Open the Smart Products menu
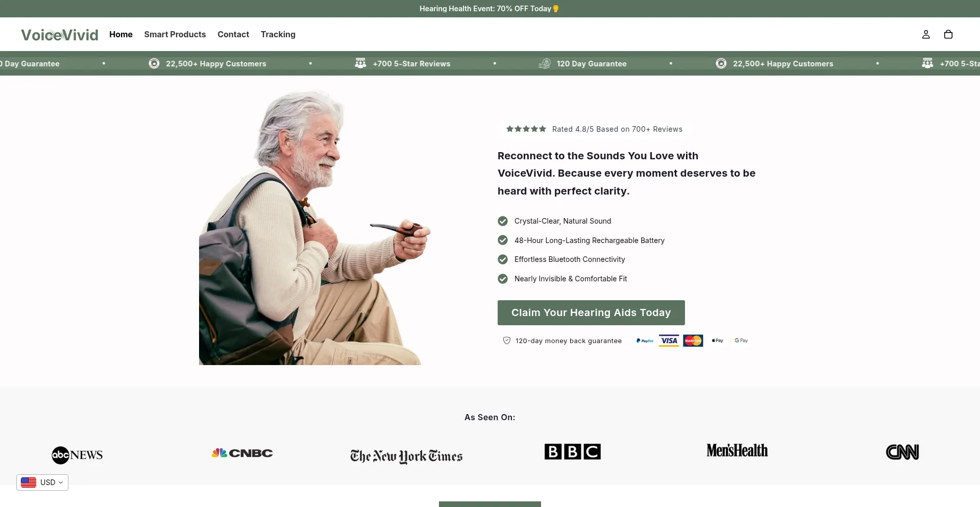The width and height of the screenshot is (980, 507). click(x=175, y=34)
